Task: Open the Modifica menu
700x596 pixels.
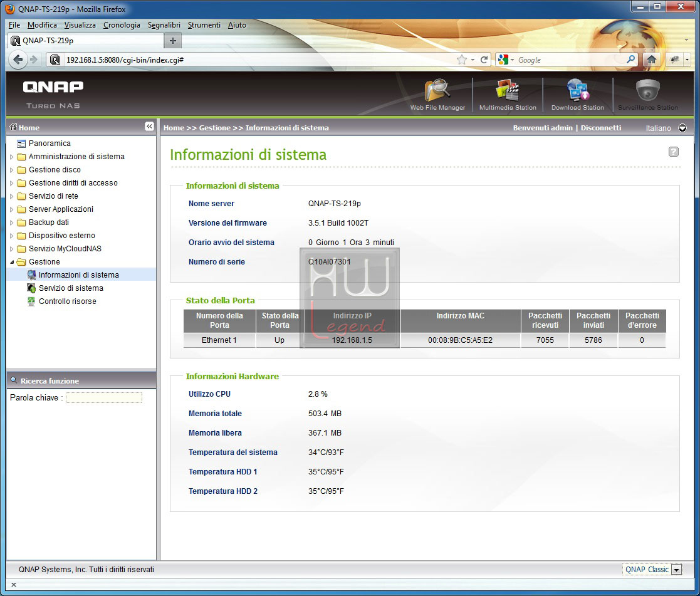Action: coord(42,25)
